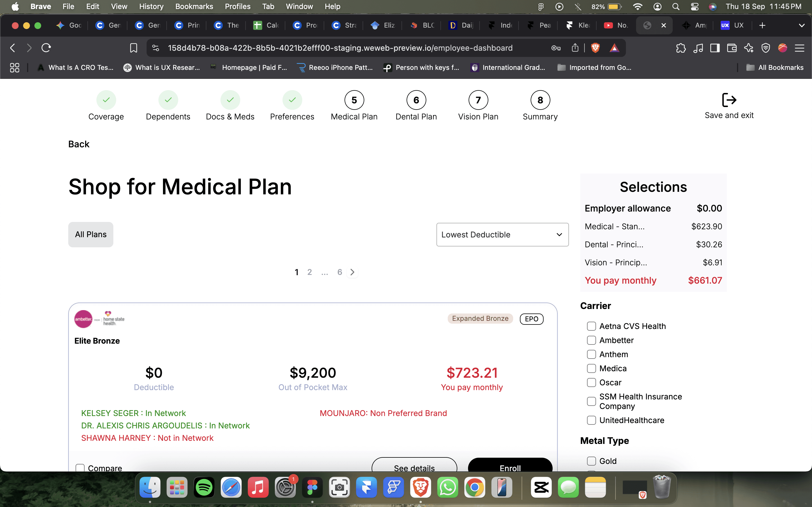
Task: Reload the page with refresh icon
Action: [x=46, y=48]
